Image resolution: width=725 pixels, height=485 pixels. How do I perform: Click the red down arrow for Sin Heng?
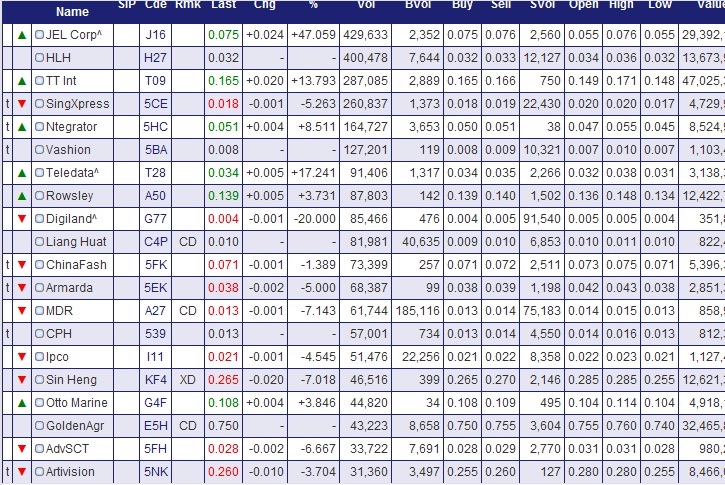[22, 380]
